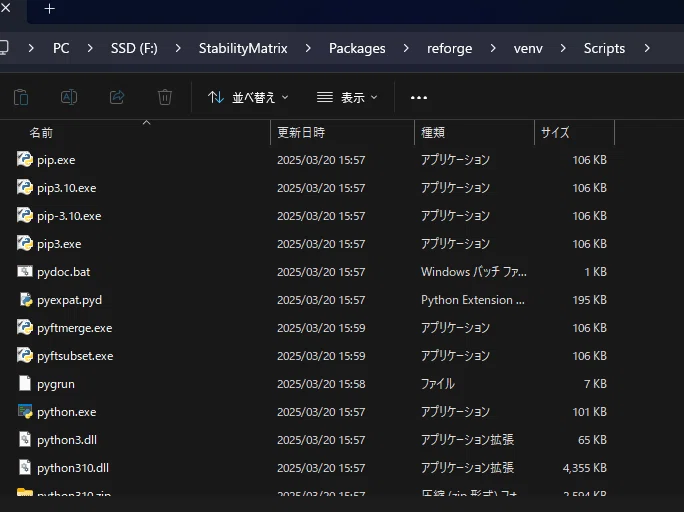This screenshot has height=512, width=684.
Task: Navigate to StabilityMatrix breadcrumb
Action: (243, 48)
